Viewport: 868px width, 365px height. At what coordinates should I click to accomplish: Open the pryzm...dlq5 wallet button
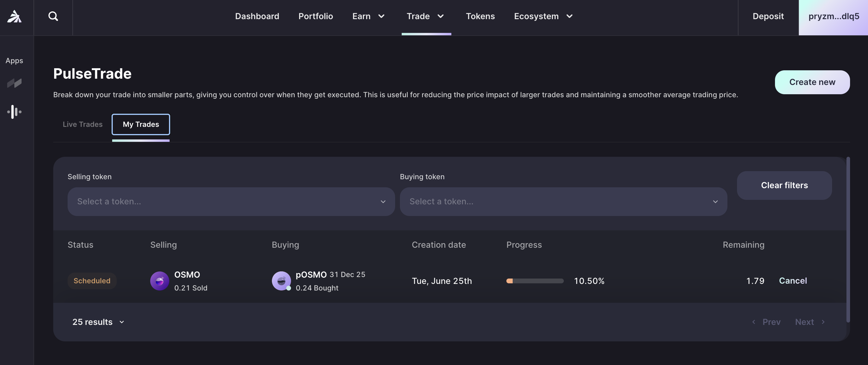click(x=833, y=18)
